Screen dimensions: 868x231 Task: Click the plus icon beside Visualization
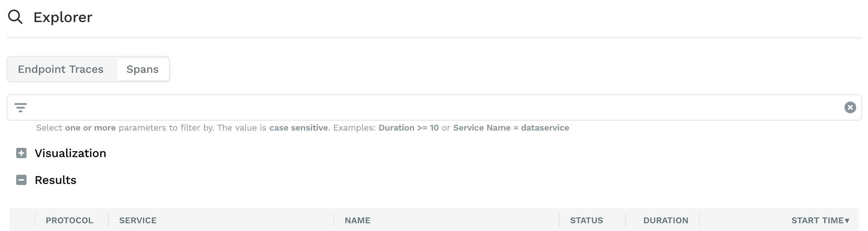21,153
